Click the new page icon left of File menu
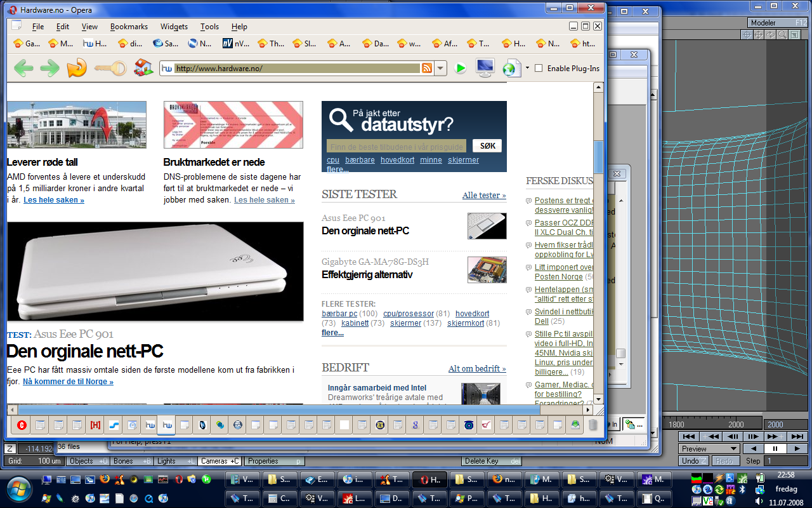Screen dimensions: 812x508 (x=16, y=26)
